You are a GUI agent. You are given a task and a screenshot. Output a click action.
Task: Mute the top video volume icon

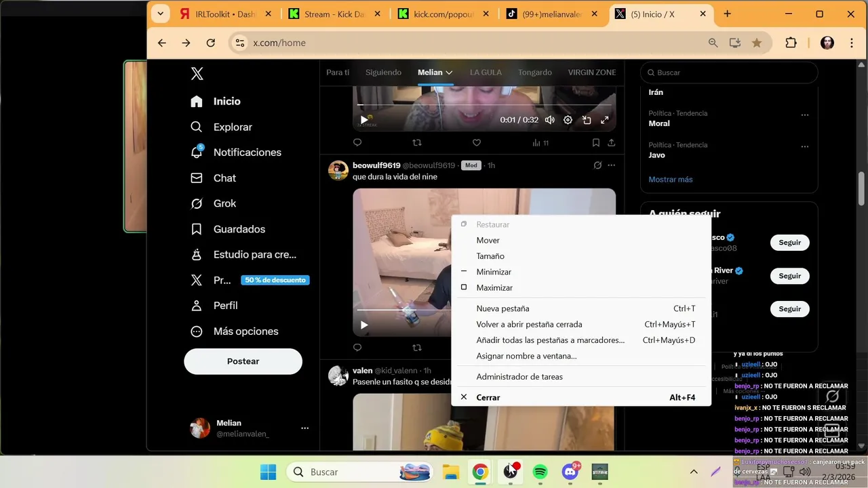tap(550, 120)
